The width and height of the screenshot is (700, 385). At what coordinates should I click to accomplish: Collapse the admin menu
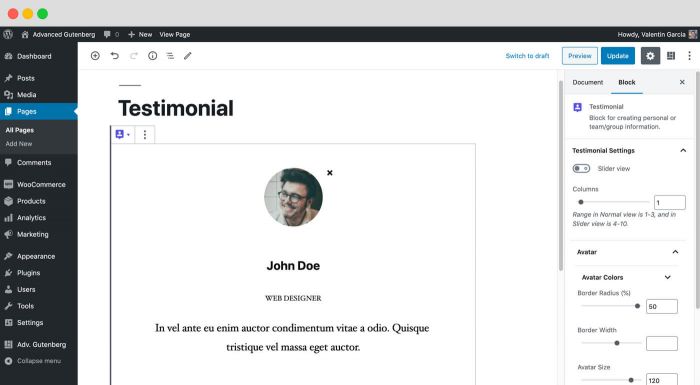(39, 361)
